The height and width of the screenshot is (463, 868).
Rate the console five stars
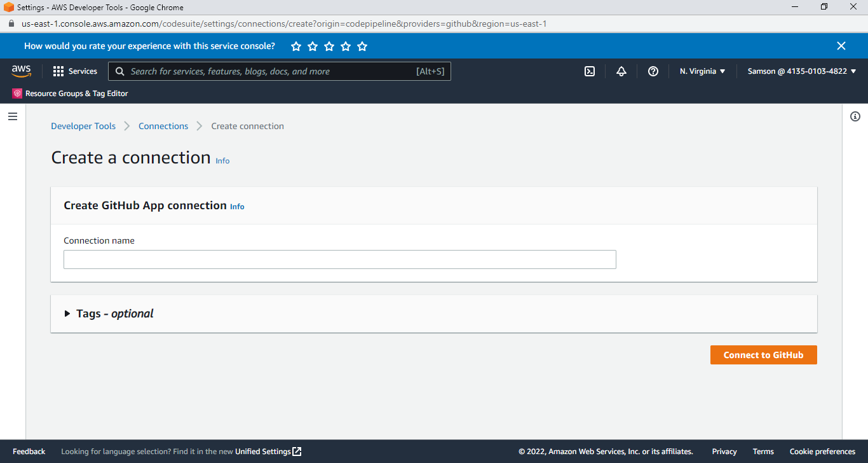pos(362,46)
